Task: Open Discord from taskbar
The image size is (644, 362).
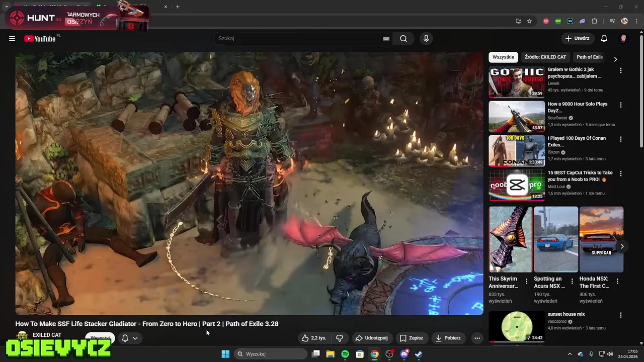Action: click(404, 354)
